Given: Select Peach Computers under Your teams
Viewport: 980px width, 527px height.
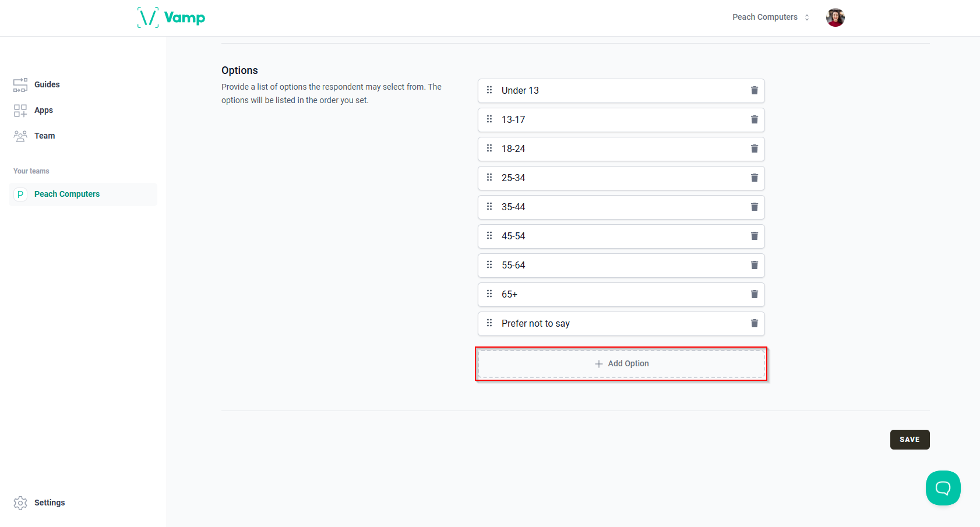Looking at the screenshot, I should tap(83, 194).
